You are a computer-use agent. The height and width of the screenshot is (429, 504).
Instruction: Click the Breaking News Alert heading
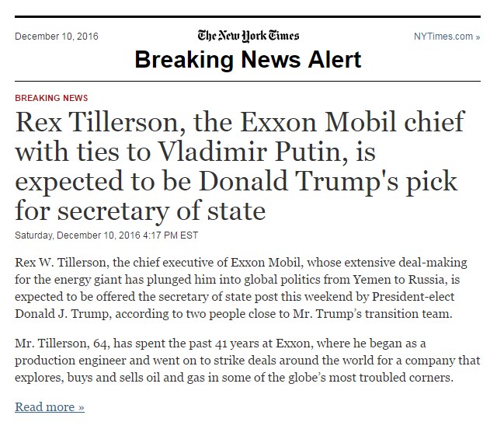248,60
